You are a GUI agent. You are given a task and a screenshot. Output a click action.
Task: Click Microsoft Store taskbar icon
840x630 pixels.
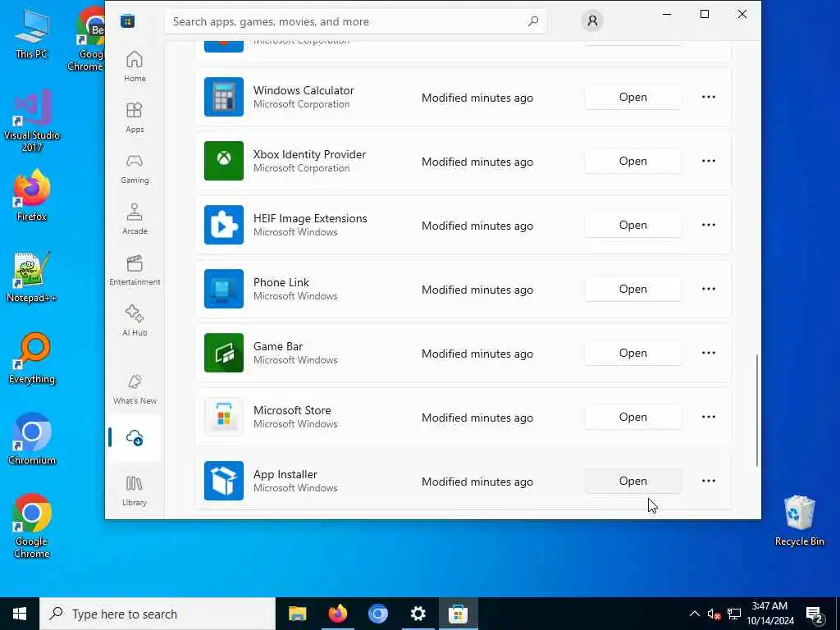(x=458, y=614)
